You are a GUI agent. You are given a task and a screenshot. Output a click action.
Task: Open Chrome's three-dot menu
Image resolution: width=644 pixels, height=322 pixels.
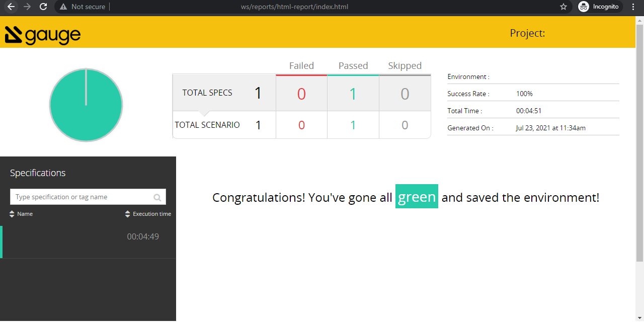click(632, 7)
